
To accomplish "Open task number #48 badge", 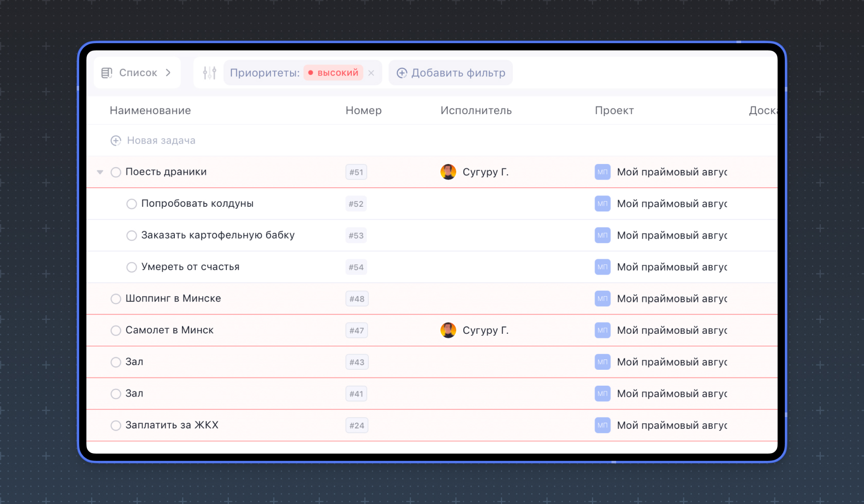I will point(357,299).
